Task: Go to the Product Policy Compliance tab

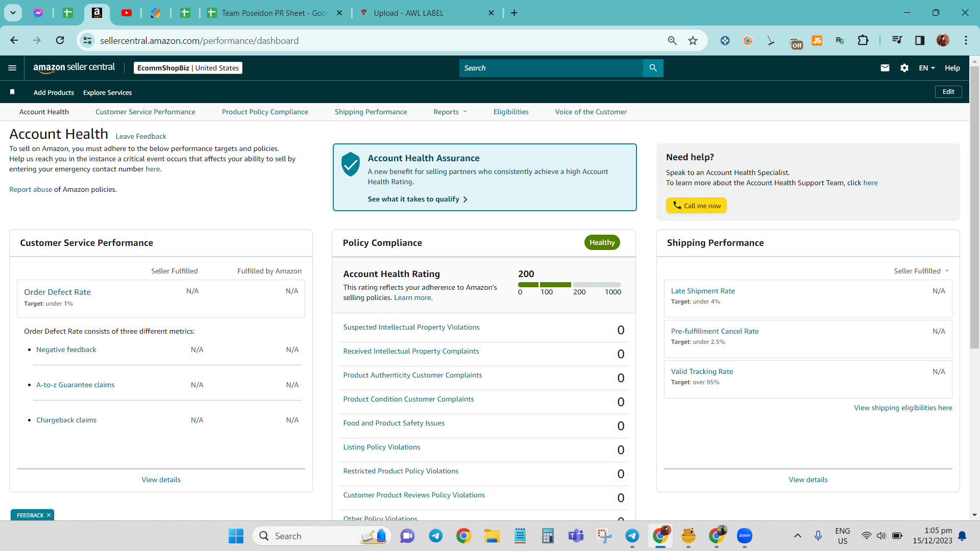Action: point(265,112)
